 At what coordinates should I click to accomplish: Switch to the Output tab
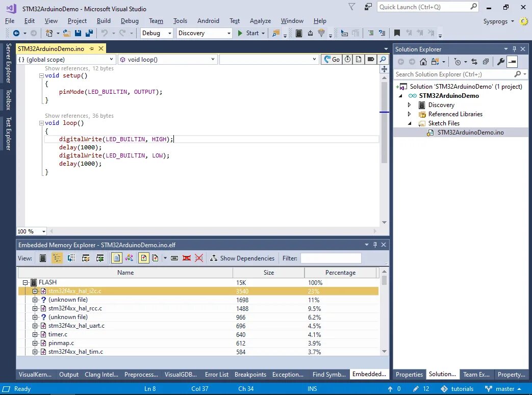point(69,375)
